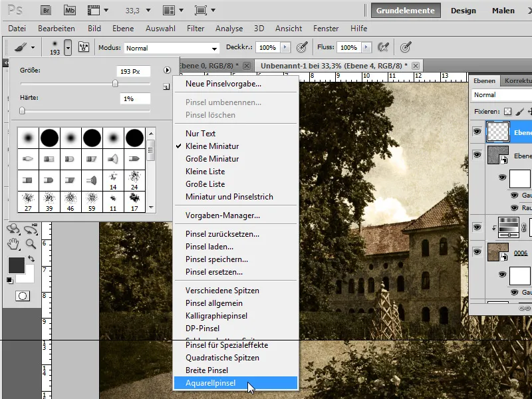The width and height of the screenshot is (532, 399).
Task: Toggle smart filters visibility under 0006
Action: (x=503, y=275)
